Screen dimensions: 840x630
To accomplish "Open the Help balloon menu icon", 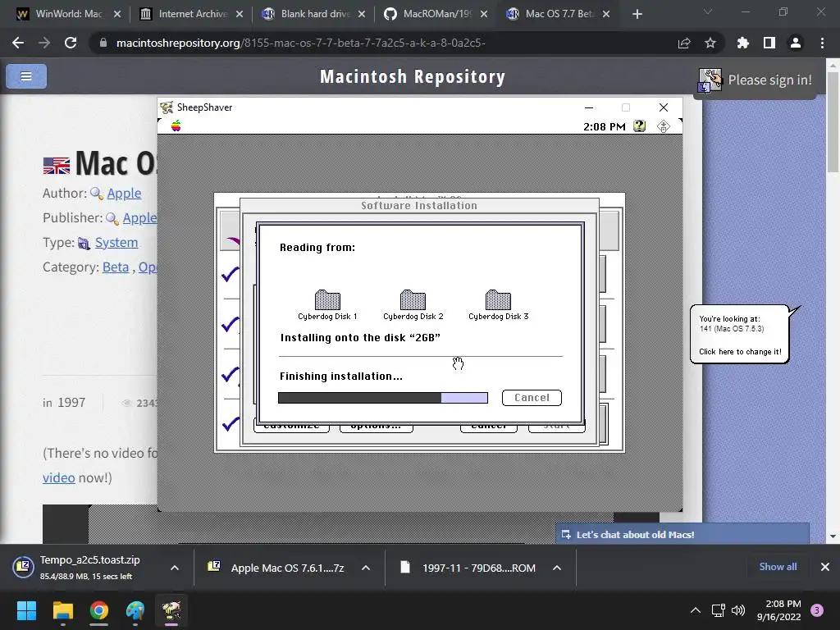I will (x=639, y=126).
